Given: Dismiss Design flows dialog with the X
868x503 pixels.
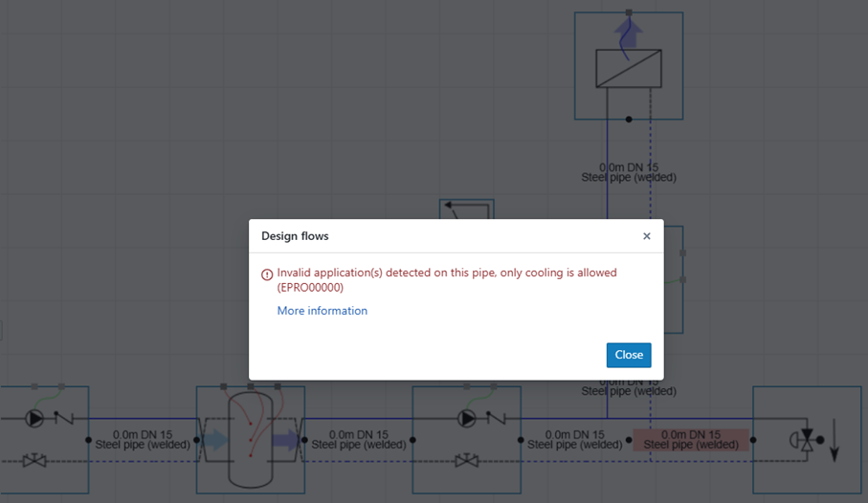Looking at the screenshot, I should pyautogui.click(x=647, y=236).
